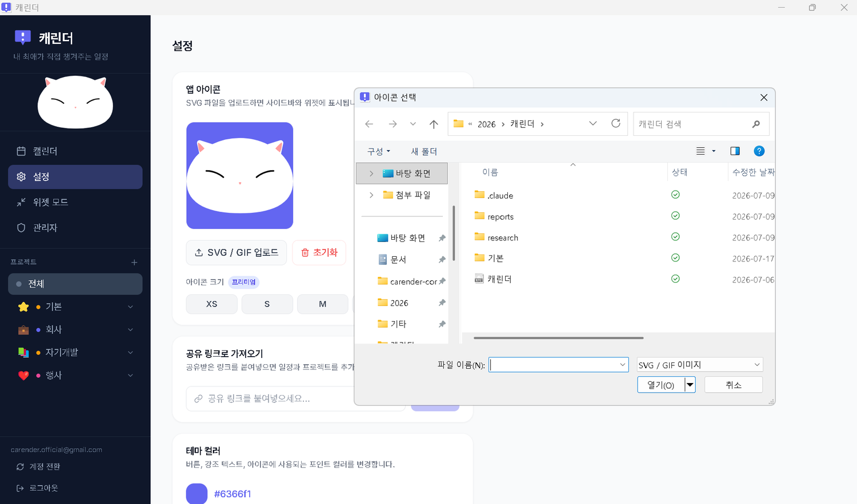Click 캐린더 in the address breadcrumb
The image size is (857, 504).
(x=522, y=124)
